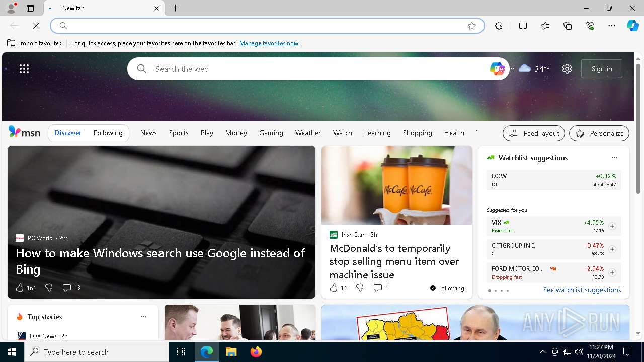This screenshot has height=362, width=644.
Task: Open the Favorites hub
Action: pyautogui.click(x=545, y=26)
